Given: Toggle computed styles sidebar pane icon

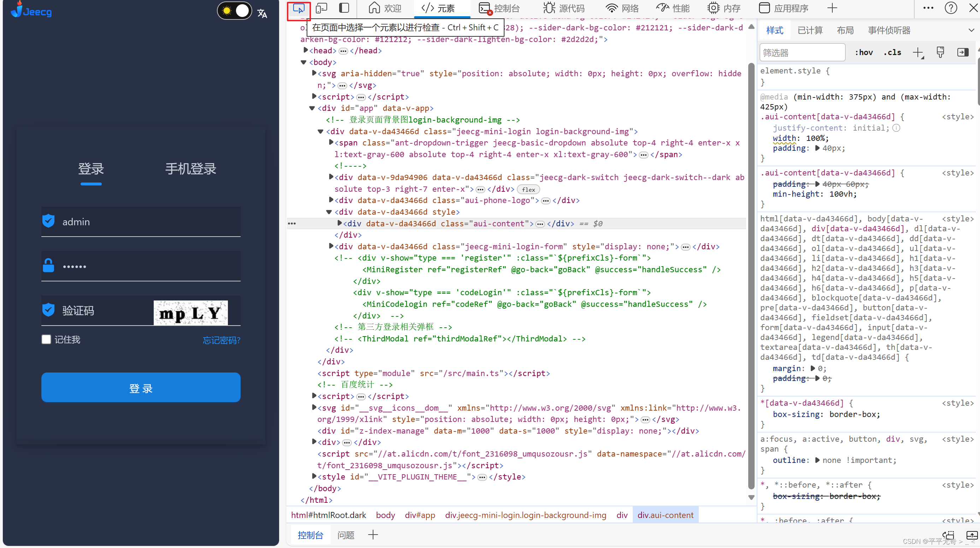Looking at the screenshot, I should 963,53.
